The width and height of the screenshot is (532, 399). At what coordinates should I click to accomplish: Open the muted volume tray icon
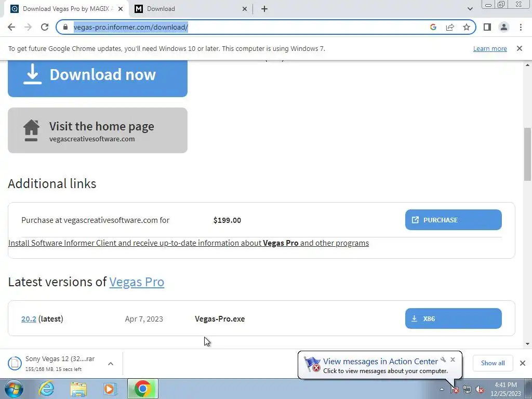click(x=480, y=389)
